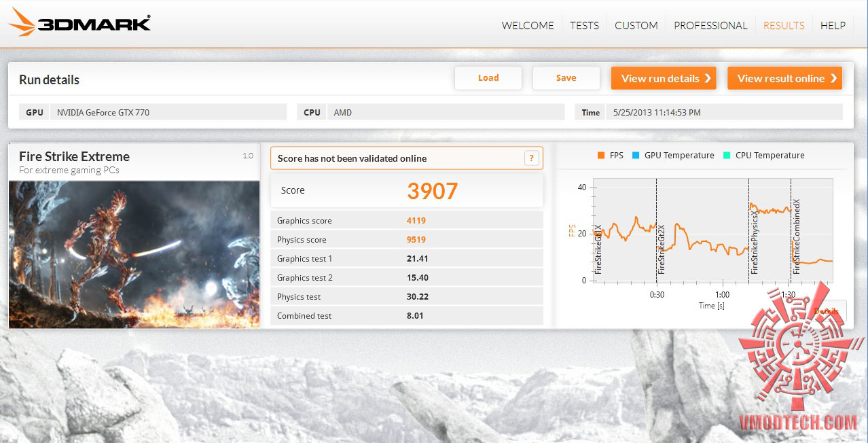Click the FireStrikeGt2X marker on chart

(662, 250)
